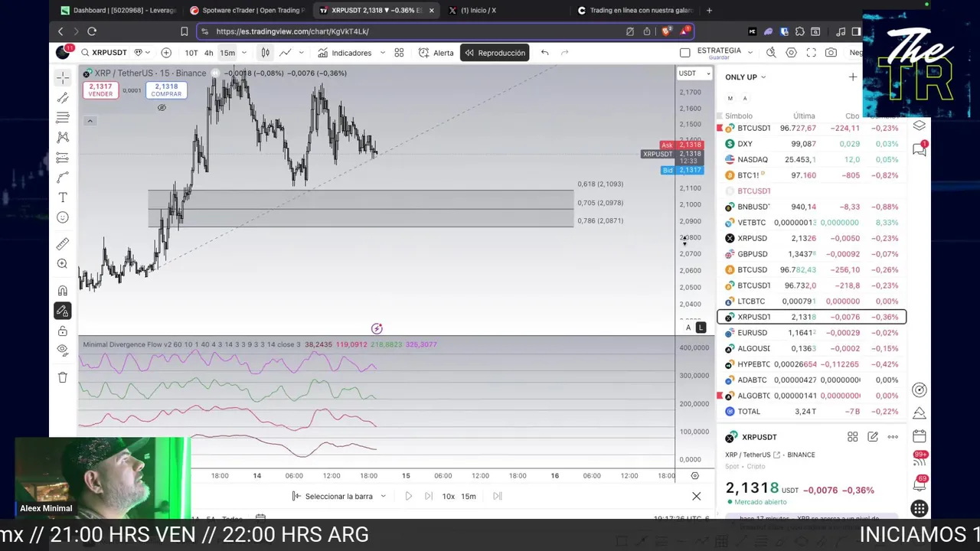Select the Text annotation tool
The height and width of the screenshot is (551, 980).
point(63,197)
